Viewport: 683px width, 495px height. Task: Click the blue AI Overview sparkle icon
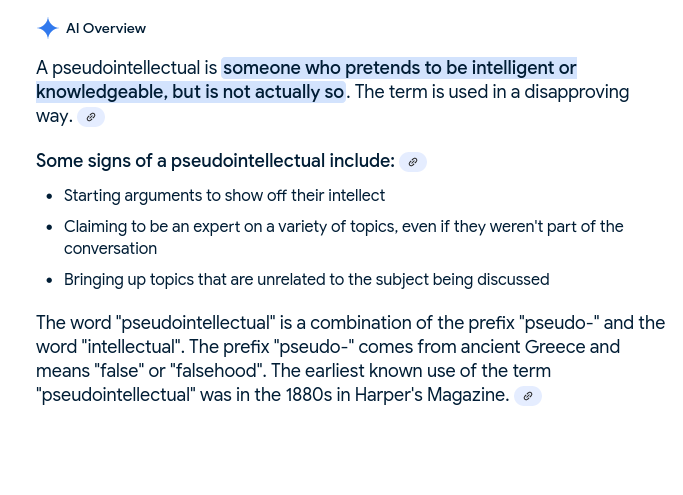pyautogui.click(x=47, y=28)
